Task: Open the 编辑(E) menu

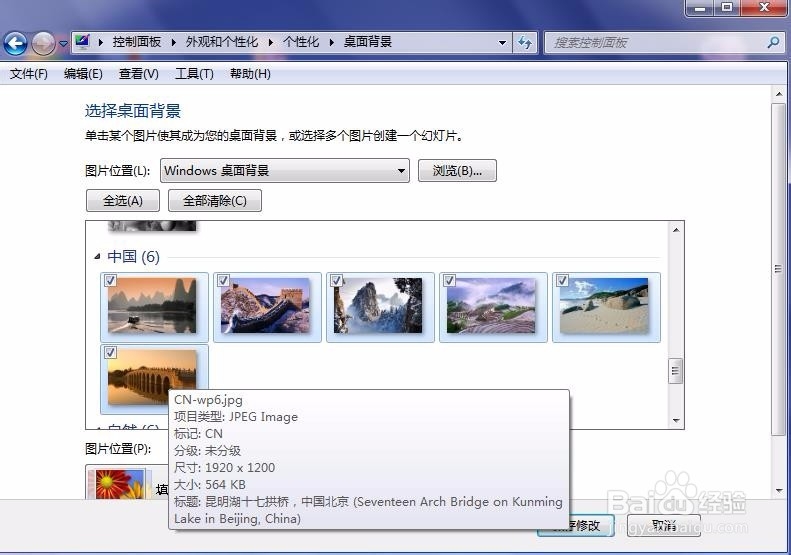Action: click(83, 74)
